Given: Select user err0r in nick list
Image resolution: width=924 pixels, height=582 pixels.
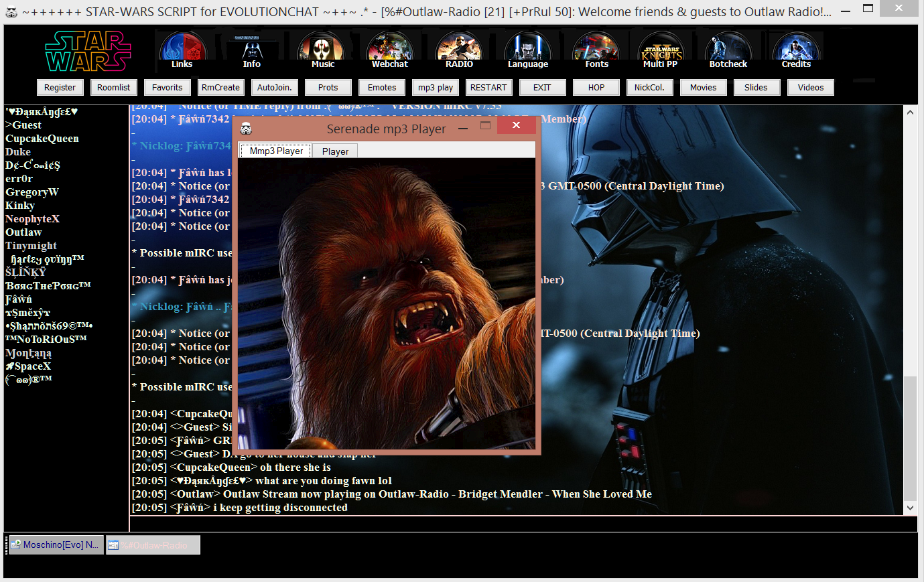Looking at the screenshot, I should coord(19,179).
